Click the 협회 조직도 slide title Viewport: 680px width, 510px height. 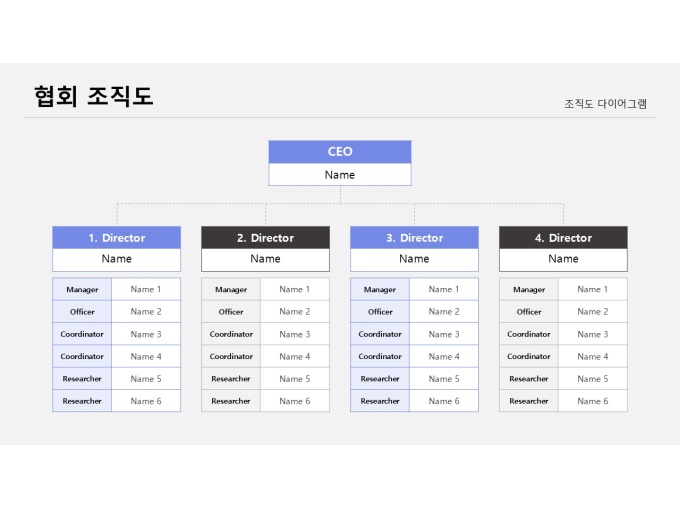coord(93,96)
